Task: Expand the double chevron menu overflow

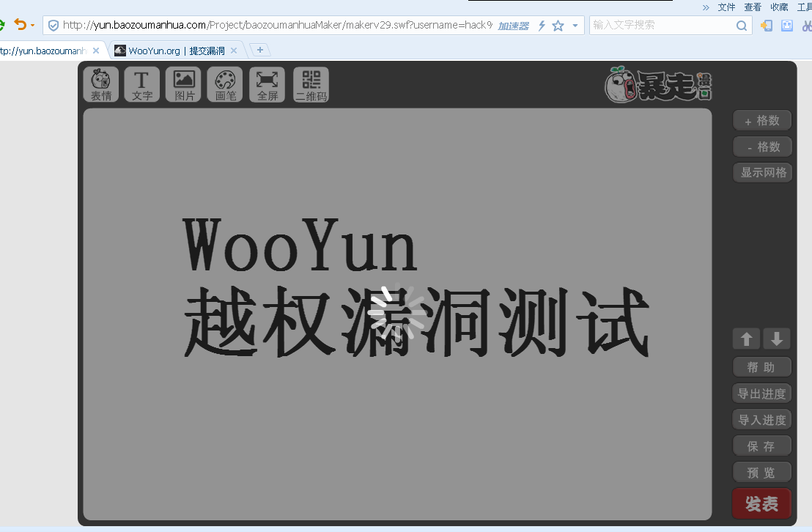Action: (706, 7)
